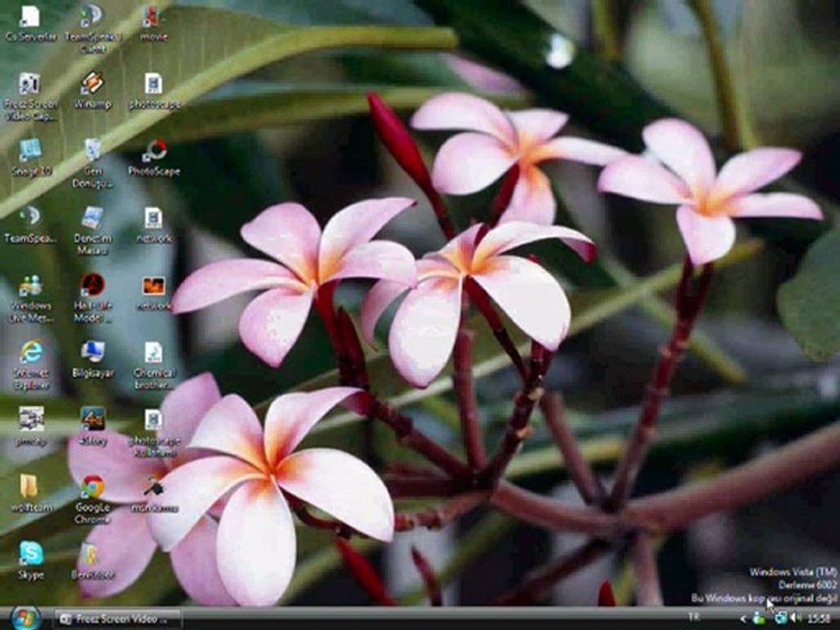Launch Freez Screen Video Capture desktop shortcut

click(x=30, y=96)
